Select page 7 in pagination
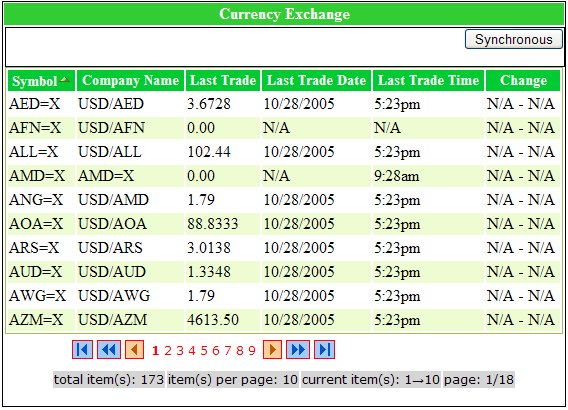568x410 pixels. point(227,351)
